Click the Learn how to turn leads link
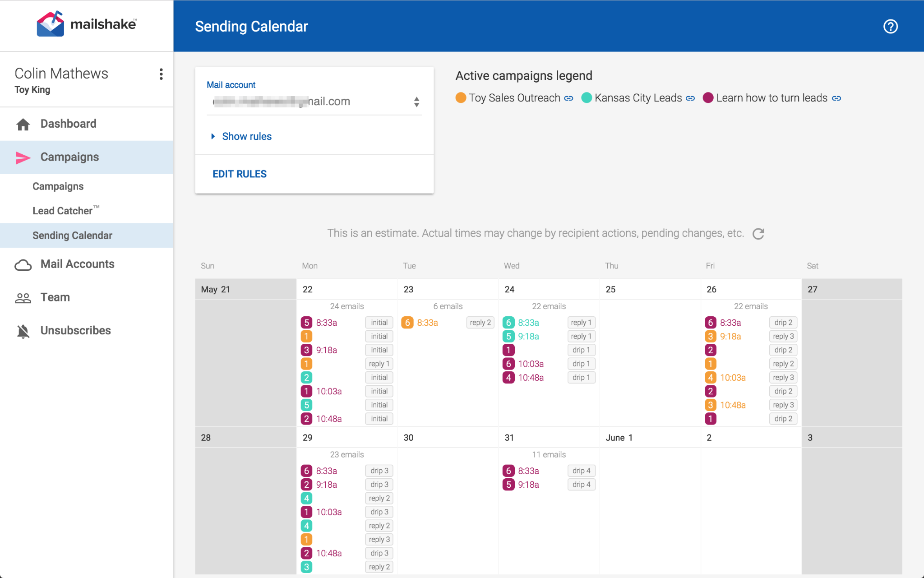The image size is (924, 578). (x=836, y=98)
